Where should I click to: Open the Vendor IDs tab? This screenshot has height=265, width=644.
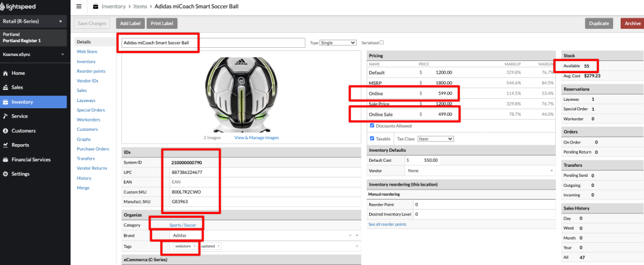tap(87, 81)
